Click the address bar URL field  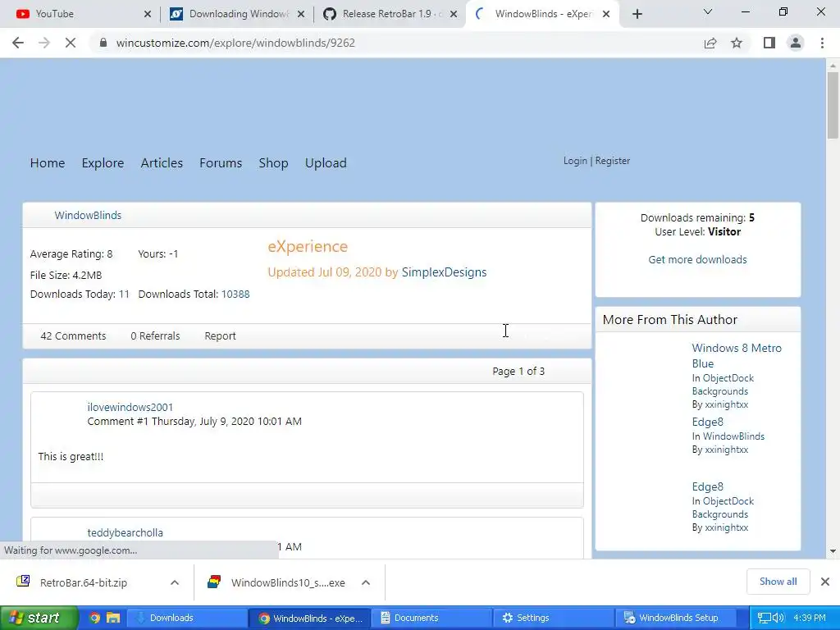396,43
